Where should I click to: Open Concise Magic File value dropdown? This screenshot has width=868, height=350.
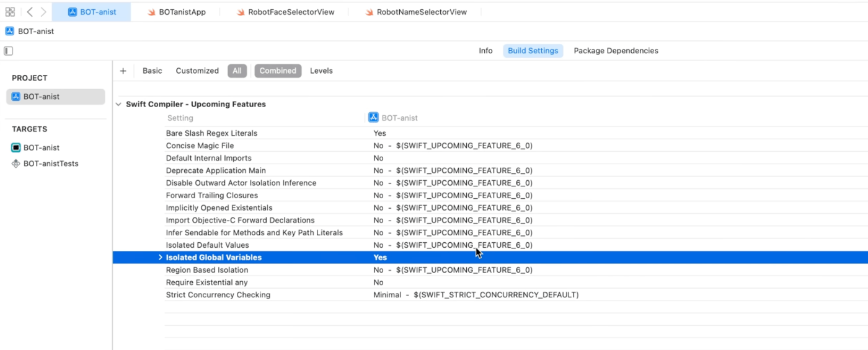[453, 146]
